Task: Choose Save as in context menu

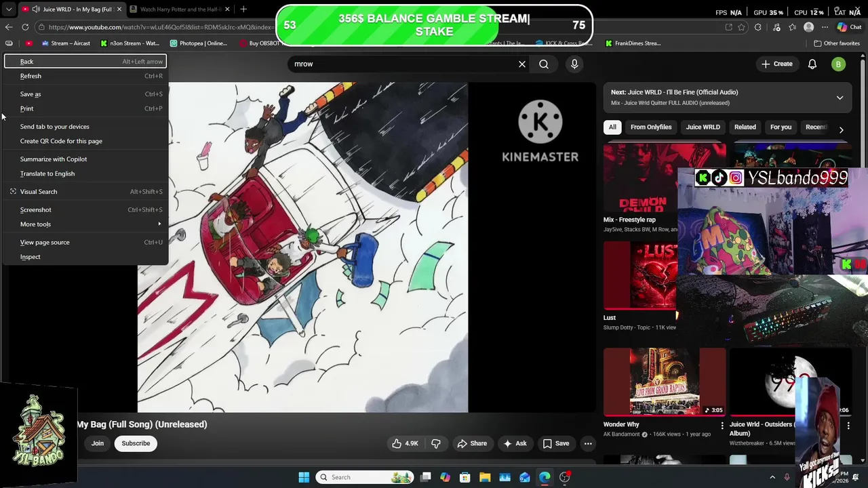Action: pos(85,94)
